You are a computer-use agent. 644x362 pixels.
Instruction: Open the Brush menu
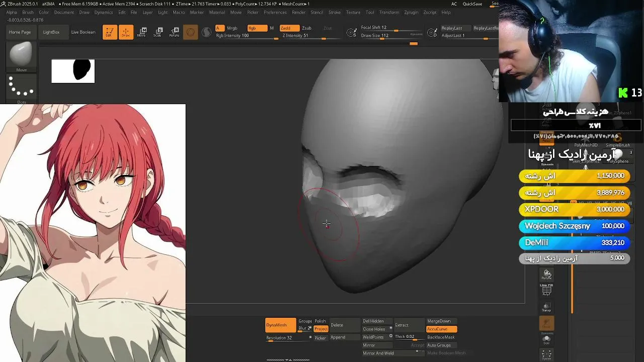tap(28, 12)
